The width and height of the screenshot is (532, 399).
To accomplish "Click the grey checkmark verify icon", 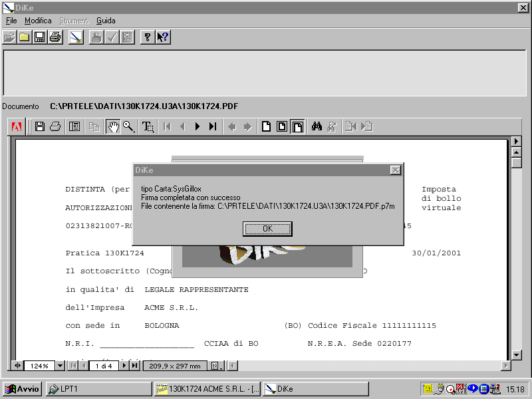I will pyautogui.click(x=112, y=37).
